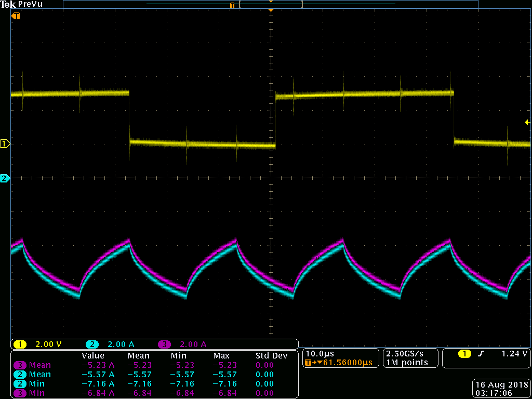Image resolution: width=532 pixels, height=399 pixels.
Task: Click the yellow channel 1 ground marker on the graticule's left edge
Action: (5, 144)
